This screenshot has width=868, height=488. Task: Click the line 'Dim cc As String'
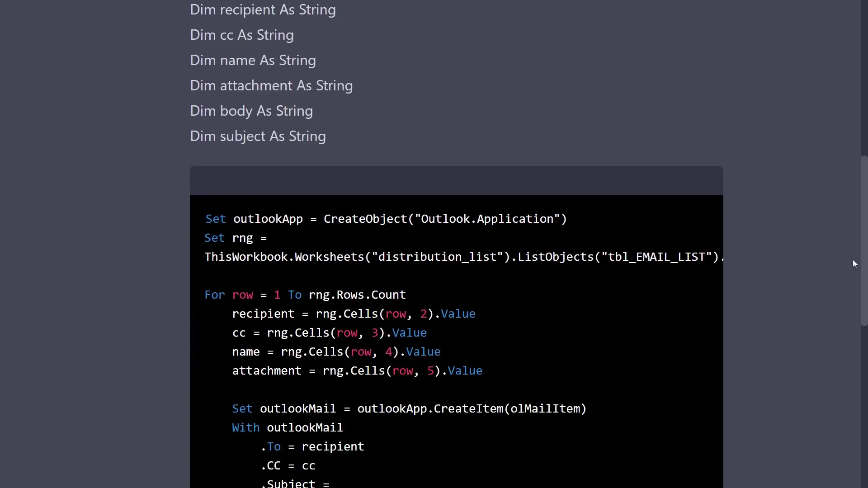[x=242, y=35]
